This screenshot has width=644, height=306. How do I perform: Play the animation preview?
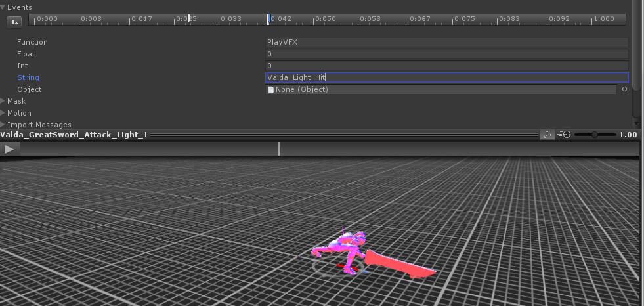pos(9,150)
